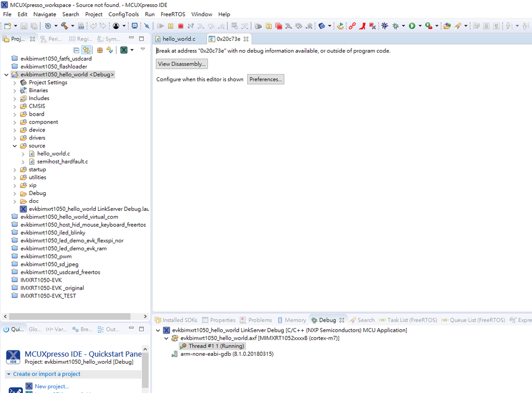The image size is (532, 393).
Task: Click the green bug debug icon
Action: [396, 26]
